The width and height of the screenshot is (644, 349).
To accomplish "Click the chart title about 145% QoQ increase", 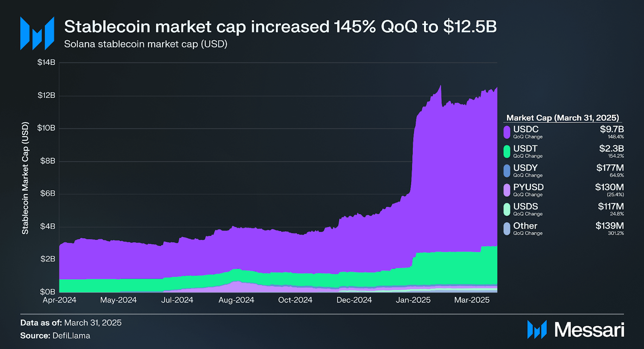I will tap(280, 26).
